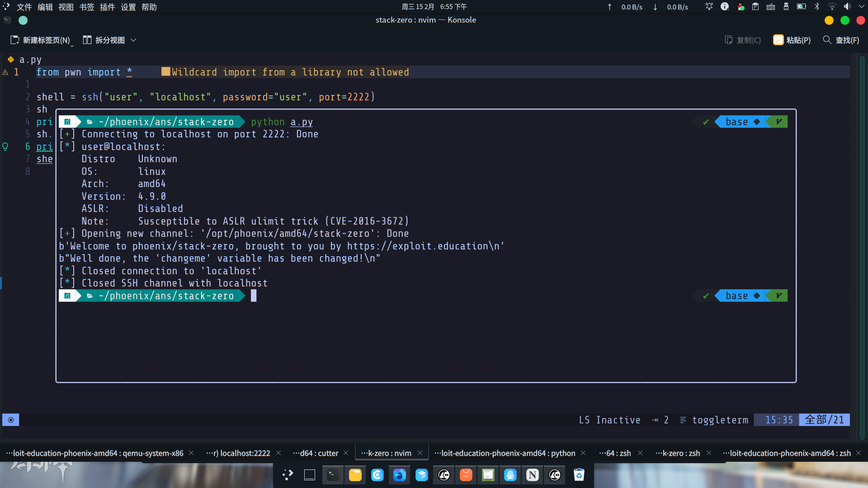
Task: Click the terminal scrollbar on right edge
Action: pyautogui.click(x=862, y=244)
